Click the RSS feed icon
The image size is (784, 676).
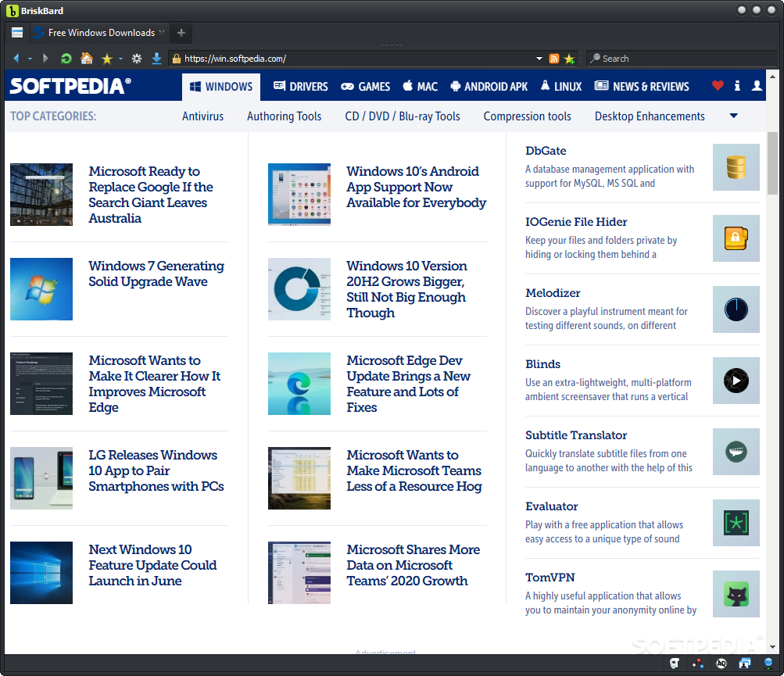coord(554,59)
